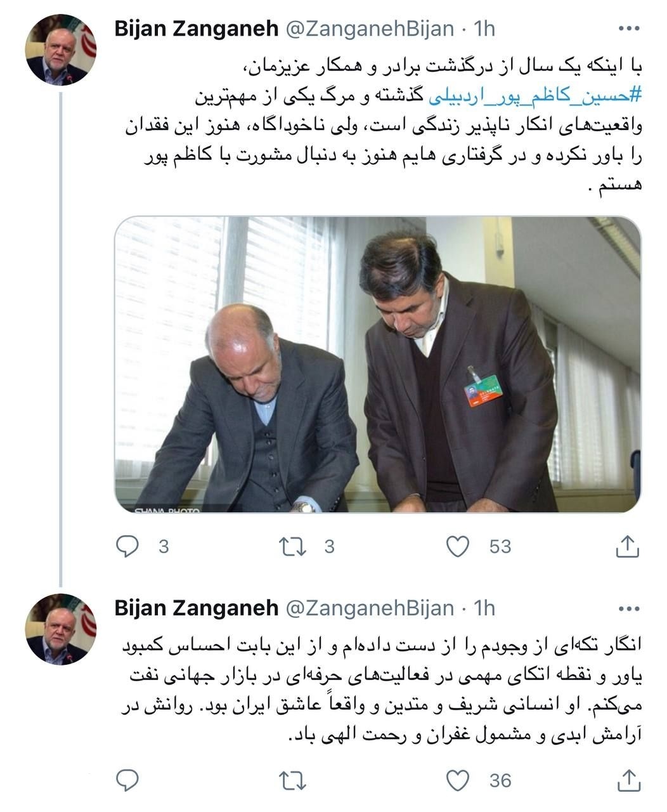Reply to the second tweet

click(127, 780)
